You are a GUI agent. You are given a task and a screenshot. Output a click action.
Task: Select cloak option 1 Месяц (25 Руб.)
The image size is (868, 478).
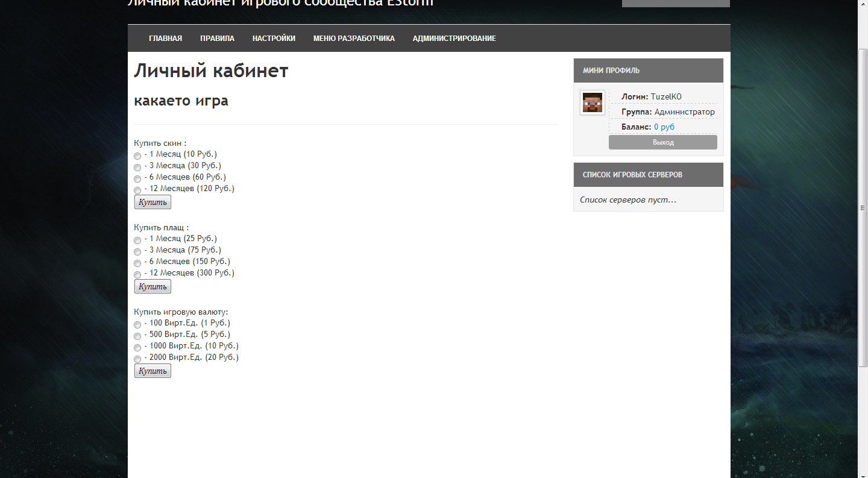(x=137, y=241)
